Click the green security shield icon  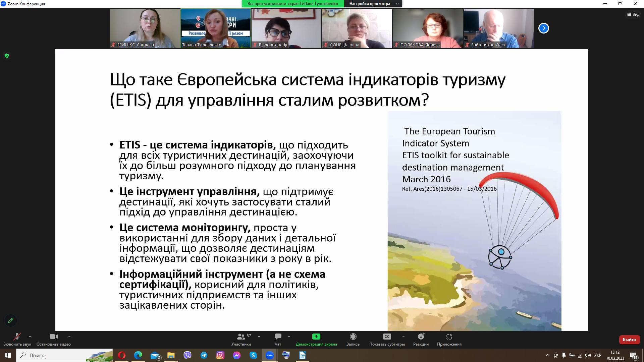(7, 56)
